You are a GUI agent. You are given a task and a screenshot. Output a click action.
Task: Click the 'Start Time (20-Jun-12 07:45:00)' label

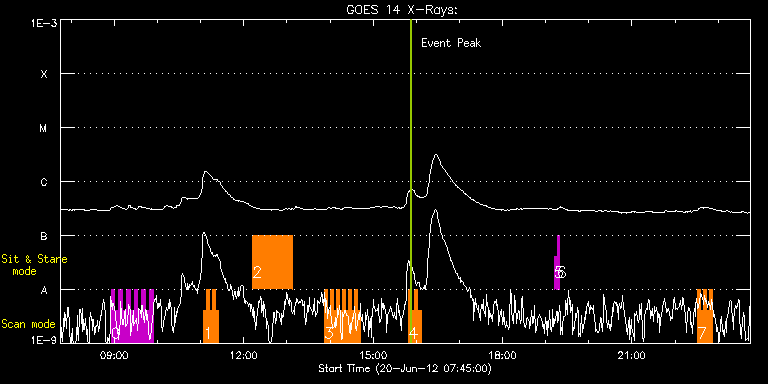tap(405, 368)
